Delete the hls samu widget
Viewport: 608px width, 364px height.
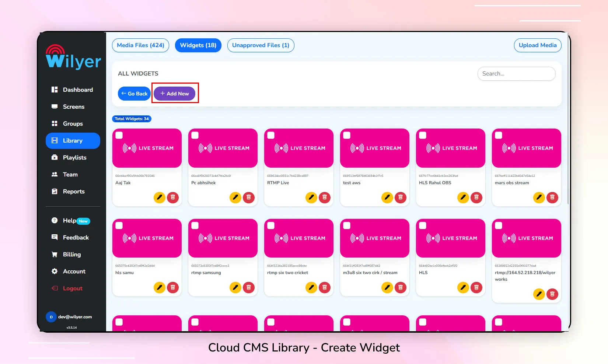(x=173, y=287)
